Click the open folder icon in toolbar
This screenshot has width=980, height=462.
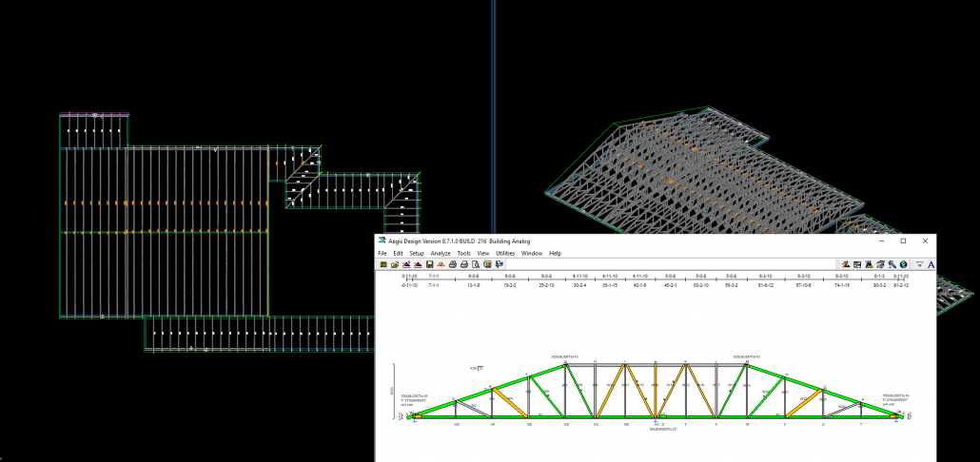[395, 264]
